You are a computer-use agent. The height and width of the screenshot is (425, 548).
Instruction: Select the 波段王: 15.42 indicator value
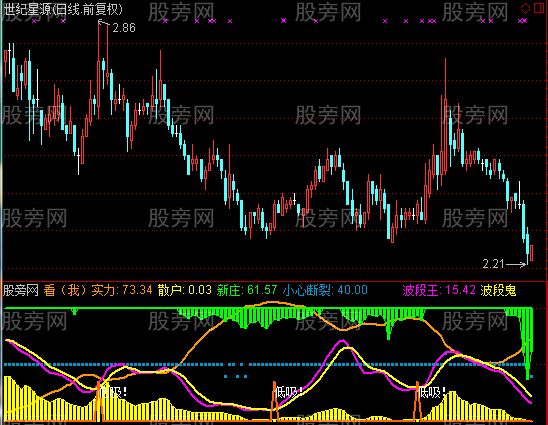(439, 290)
